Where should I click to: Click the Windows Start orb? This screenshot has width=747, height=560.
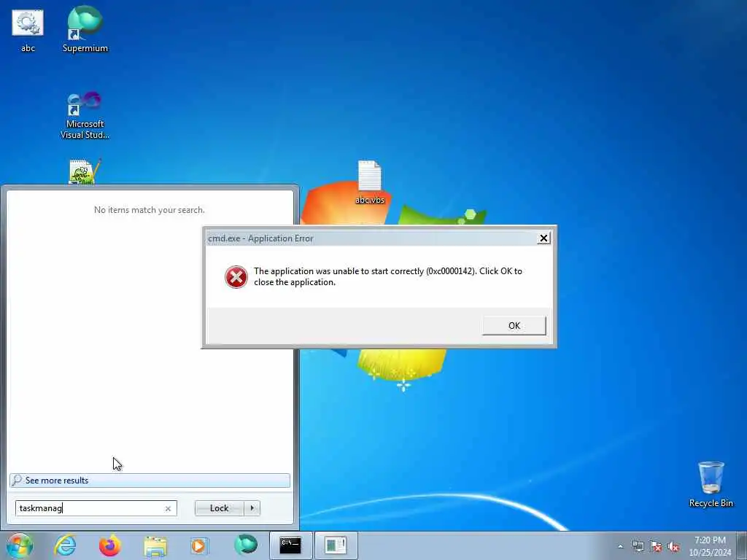20,545
